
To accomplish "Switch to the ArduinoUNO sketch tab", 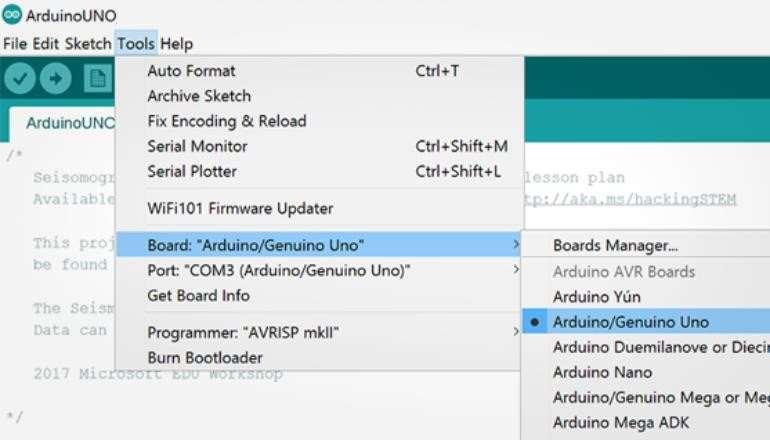I will tap(69, 123).
